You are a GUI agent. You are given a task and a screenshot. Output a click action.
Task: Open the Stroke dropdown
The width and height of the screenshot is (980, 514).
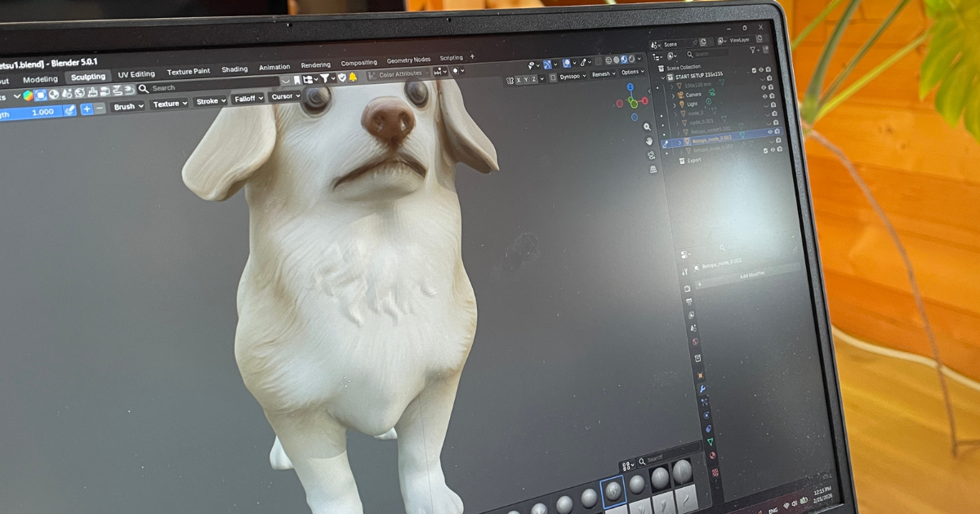(x=211, y=101)
